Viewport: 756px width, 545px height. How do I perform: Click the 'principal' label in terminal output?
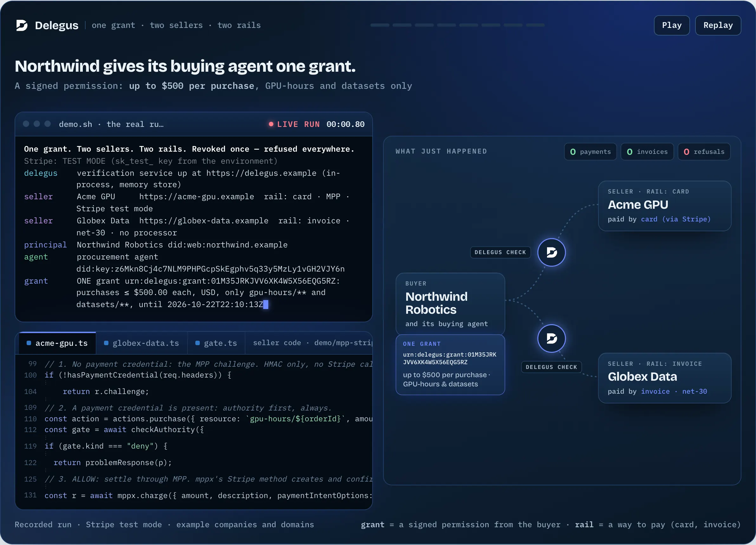(x=45, y=245)
